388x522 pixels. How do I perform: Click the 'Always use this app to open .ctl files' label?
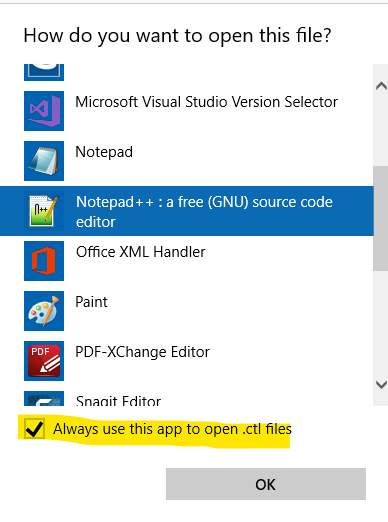(172, 429)
